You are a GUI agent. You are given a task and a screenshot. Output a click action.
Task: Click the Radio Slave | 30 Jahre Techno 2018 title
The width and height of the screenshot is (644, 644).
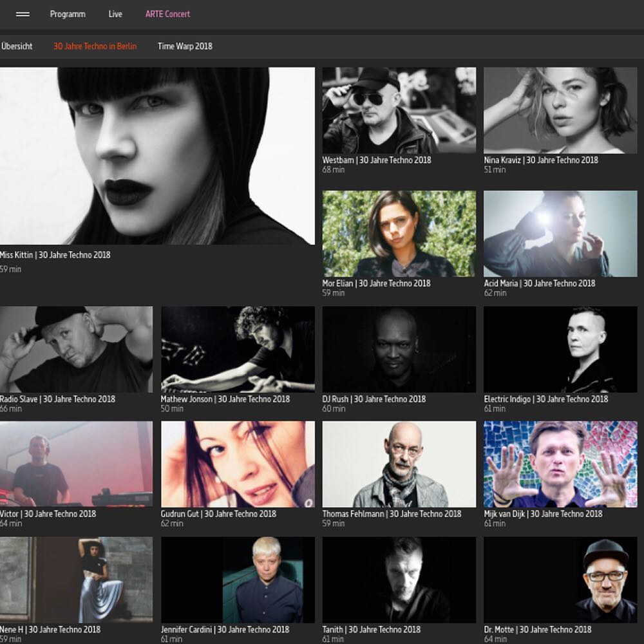(x=57, y=399)
